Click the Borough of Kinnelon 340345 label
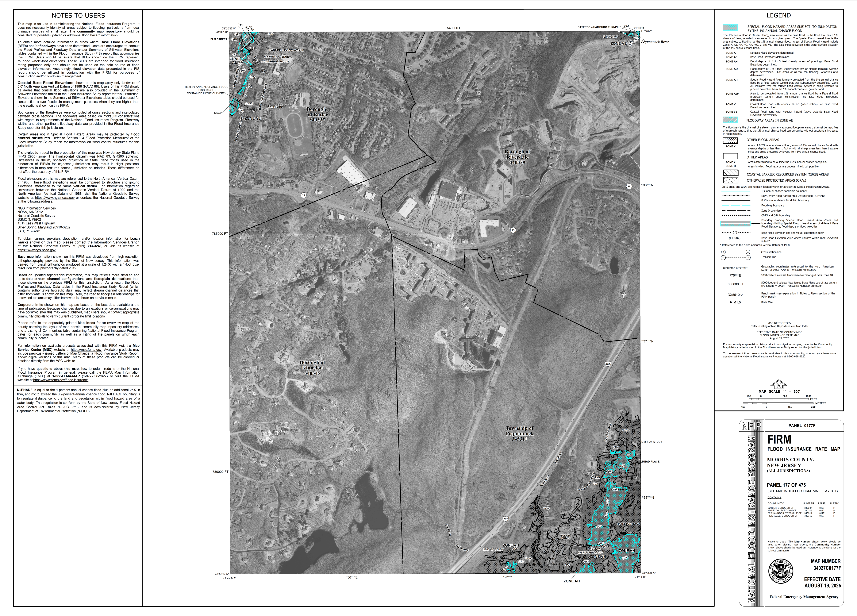 [312, 368]
